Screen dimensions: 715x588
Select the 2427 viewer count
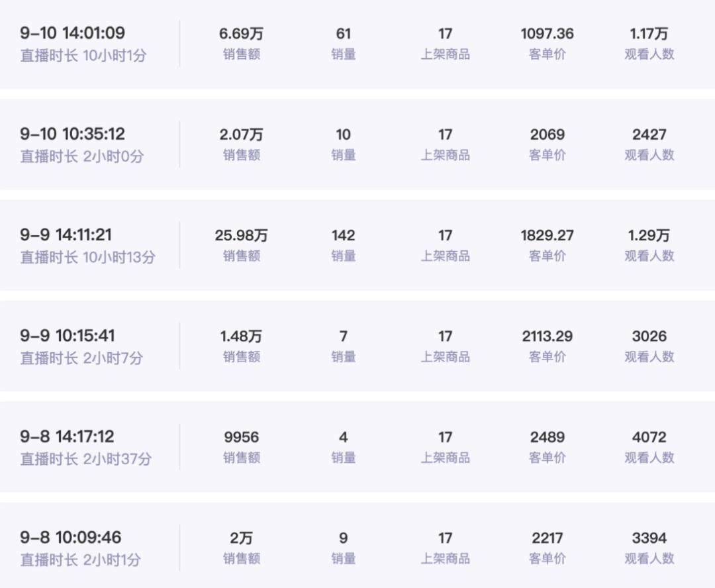649,135
